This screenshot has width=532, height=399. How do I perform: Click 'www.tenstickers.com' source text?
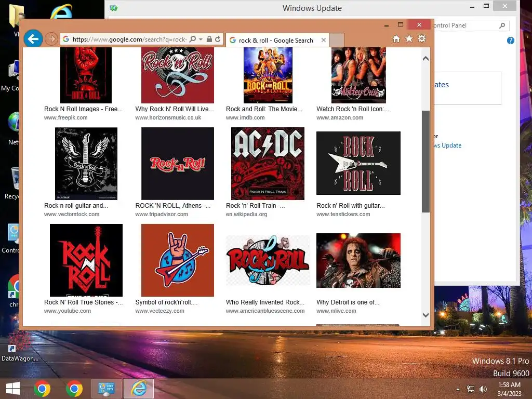tap(343, 215)
